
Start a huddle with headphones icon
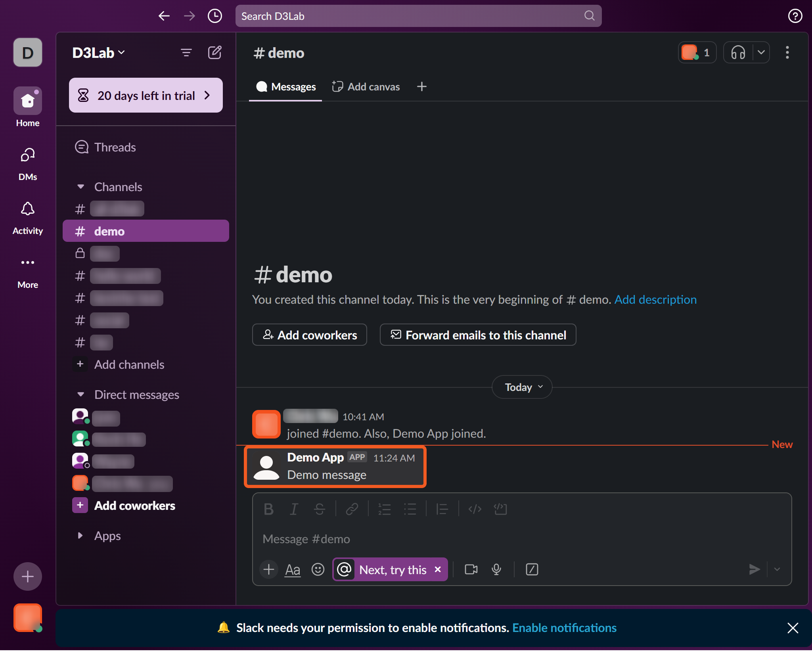click(738, 52)
